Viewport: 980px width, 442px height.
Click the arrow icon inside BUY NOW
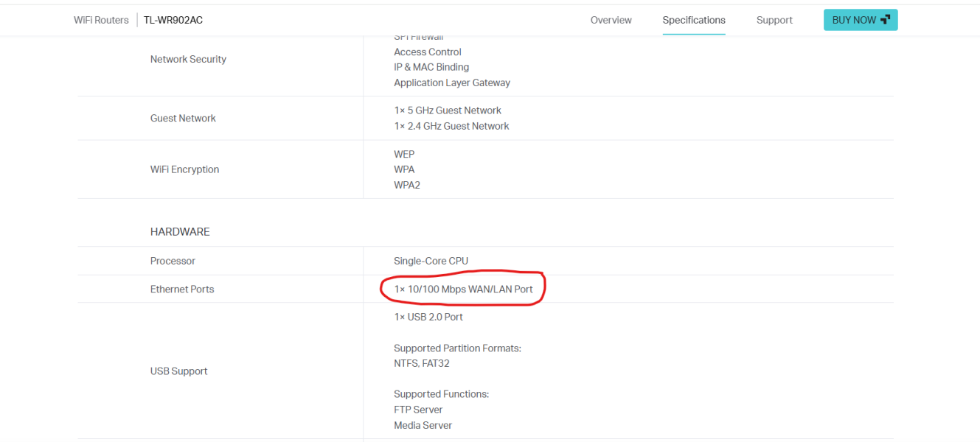pos(885,20)
